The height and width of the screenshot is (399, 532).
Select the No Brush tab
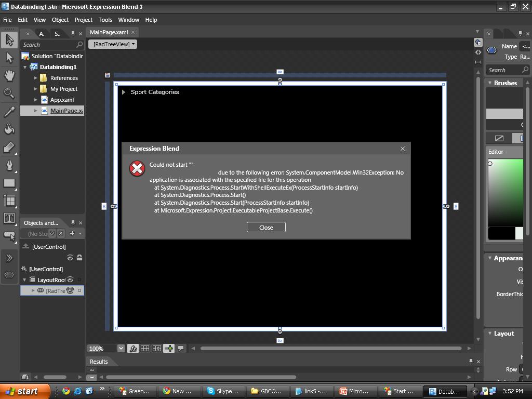coord(499,138)
